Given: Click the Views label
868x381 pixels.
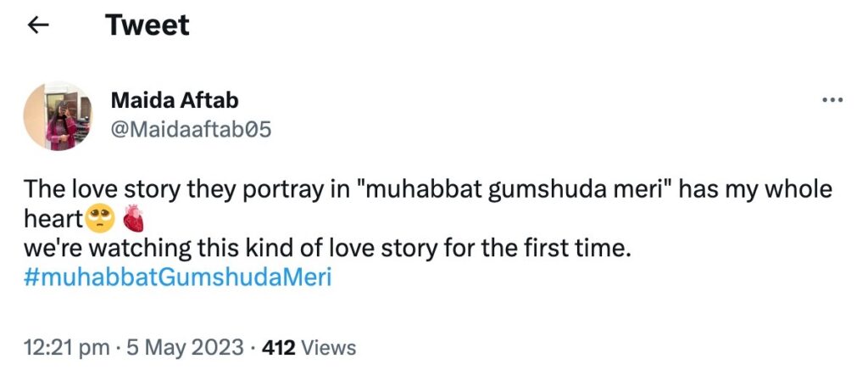Looking at the screenshot, I should point(329,348).
